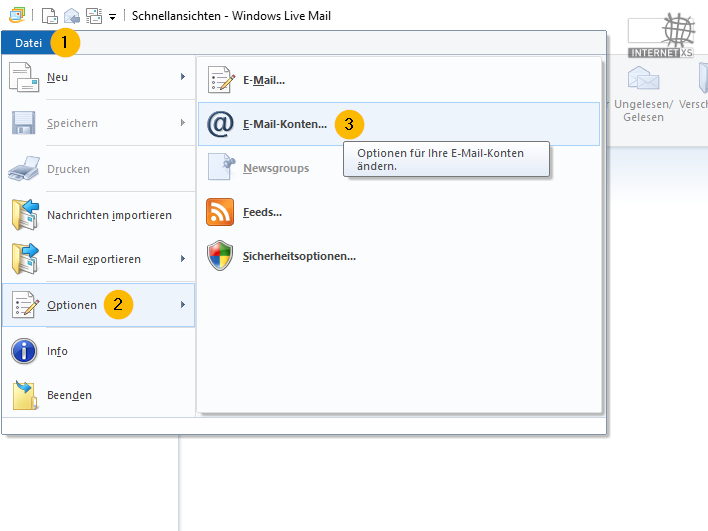708x531 pixels.
Task: Click the orange RSS Feeds icon
Action: coord(220,212)
